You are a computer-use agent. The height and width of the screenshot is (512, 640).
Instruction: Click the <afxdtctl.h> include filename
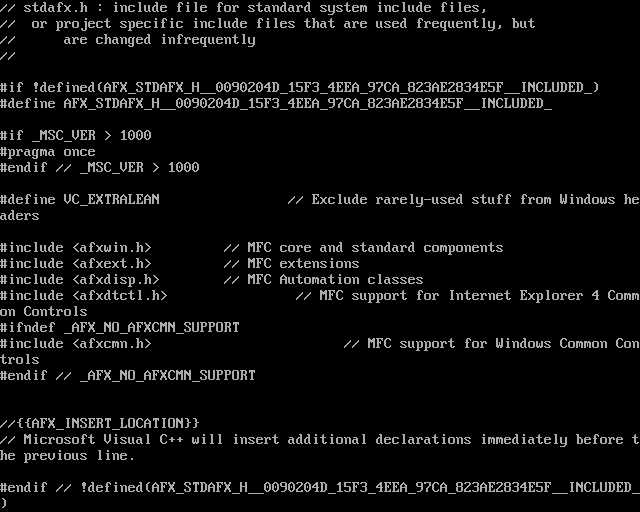pos(120,296)
